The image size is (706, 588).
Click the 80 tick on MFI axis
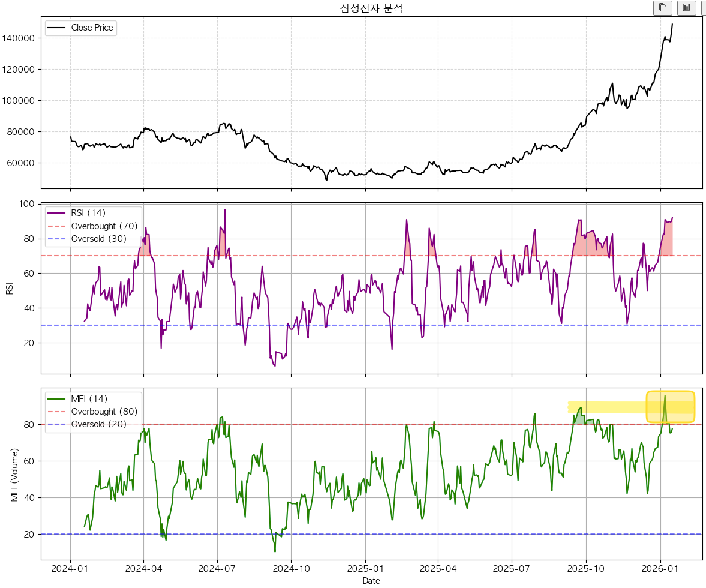(29, 425)
